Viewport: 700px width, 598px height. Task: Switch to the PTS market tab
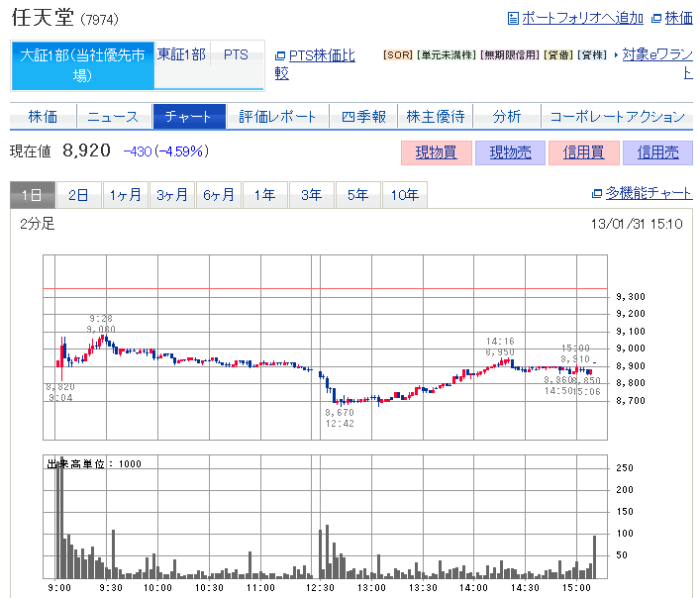[x=236, y=55]
